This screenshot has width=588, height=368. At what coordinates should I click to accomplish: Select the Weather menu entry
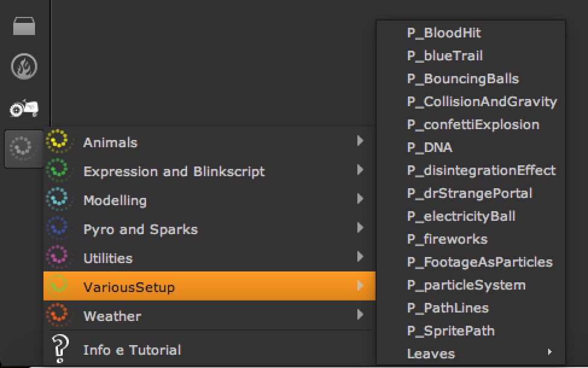click(112, 316)
